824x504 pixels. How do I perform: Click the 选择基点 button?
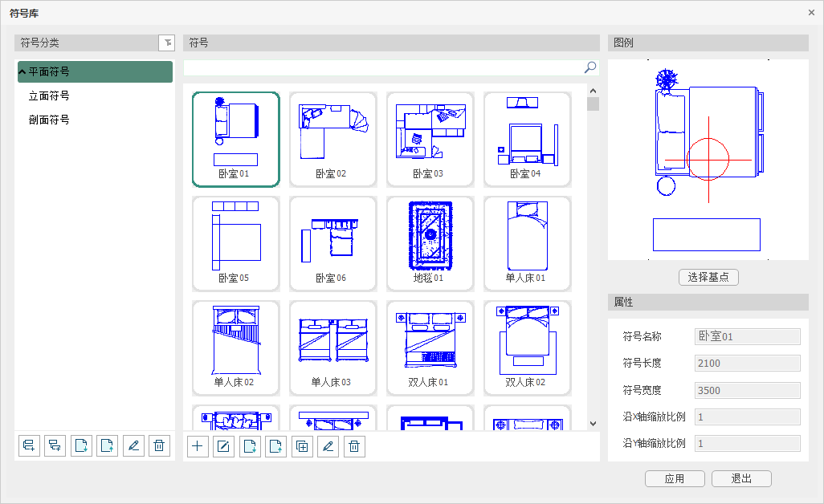pyautogui.click(x=708, y=277)
